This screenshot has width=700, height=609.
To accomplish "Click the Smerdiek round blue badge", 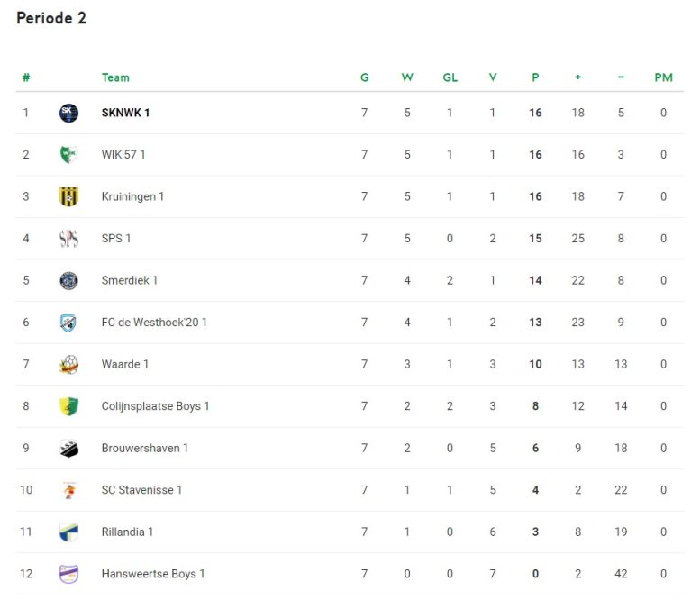I will tap(68, 280).
